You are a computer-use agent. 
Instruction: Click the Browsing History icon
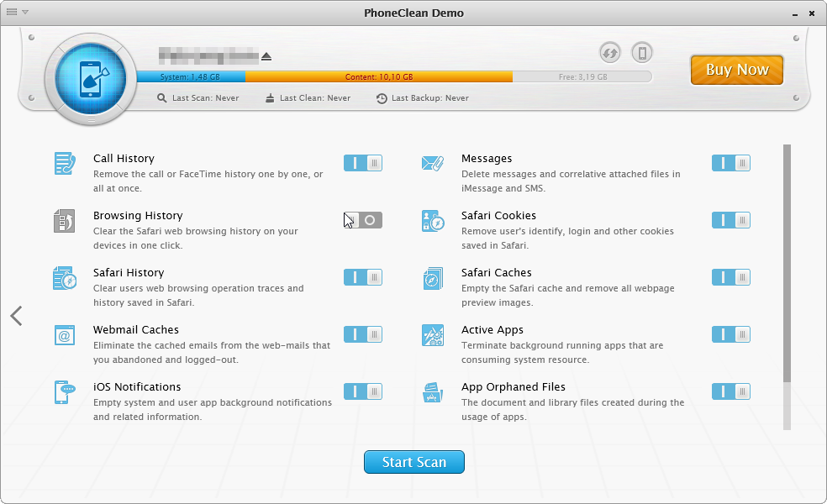(x=65, y=220)
